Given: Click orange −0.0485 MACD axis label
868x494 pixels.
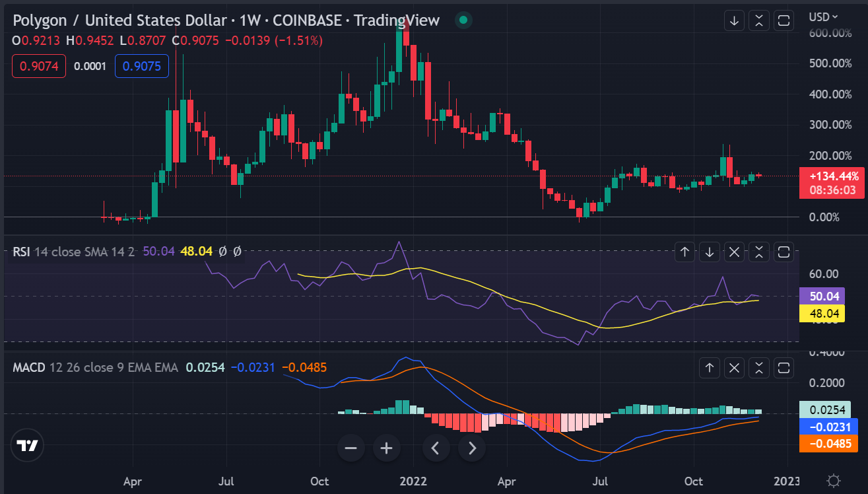Looking at the screenshot, I should click(828, 444).
